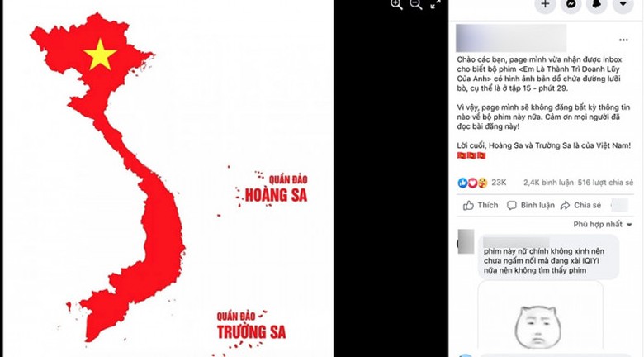View the 2,4K bình luận comments
644x357 pixels.
[548, 183]
